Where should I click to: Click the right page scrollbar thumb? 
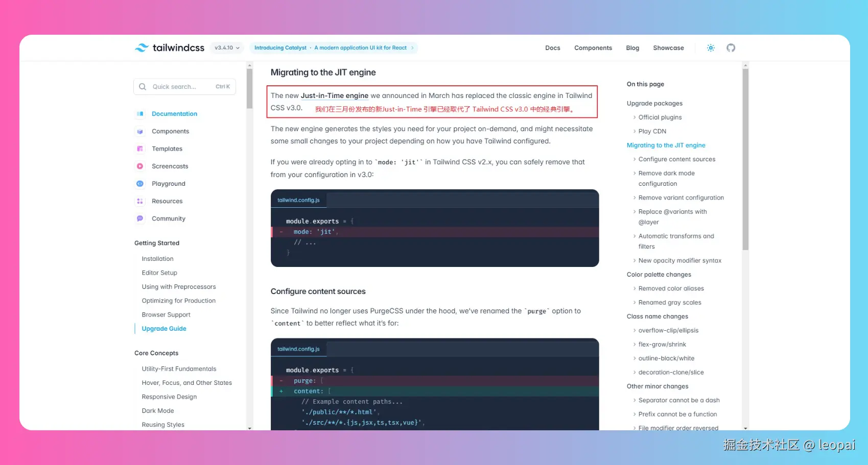[x=745, y=159]
